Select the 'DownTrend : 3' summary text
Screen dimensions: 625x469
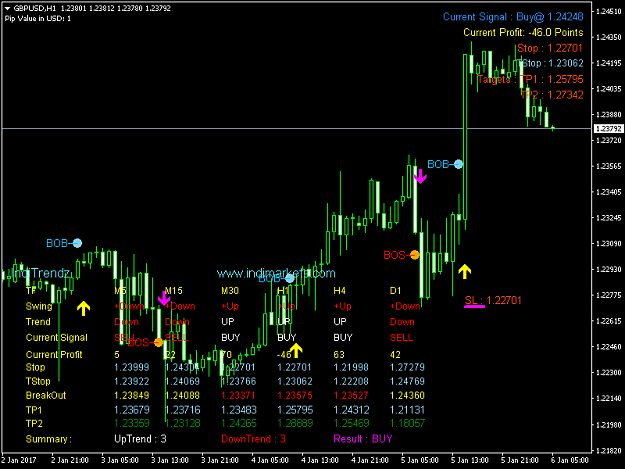(x=254, y=439)
